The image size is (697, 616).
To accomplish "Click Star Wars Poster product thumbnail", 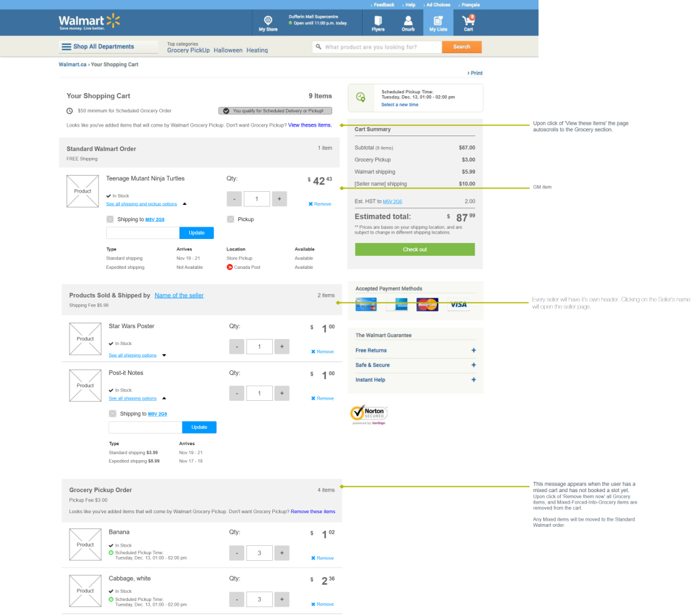I will point(85,339).
